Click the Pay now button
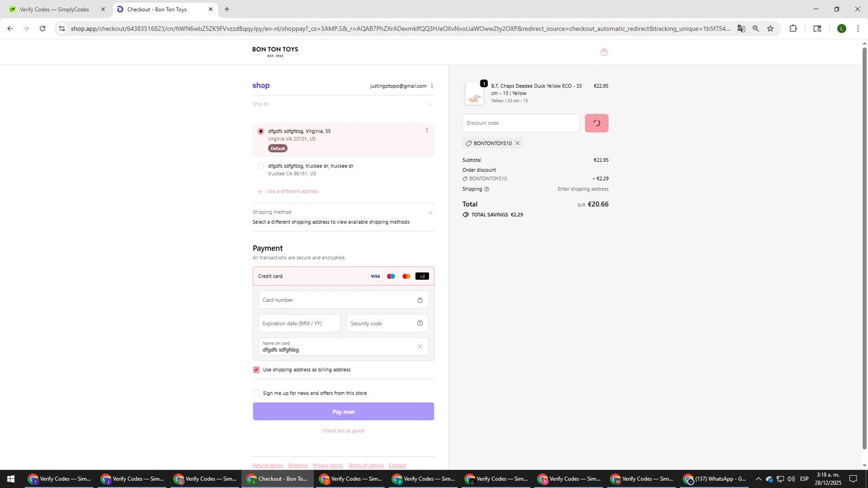Image resolution: width=868 pixels, height=488 pixels. pyautogui.click(x=343, y=412)
